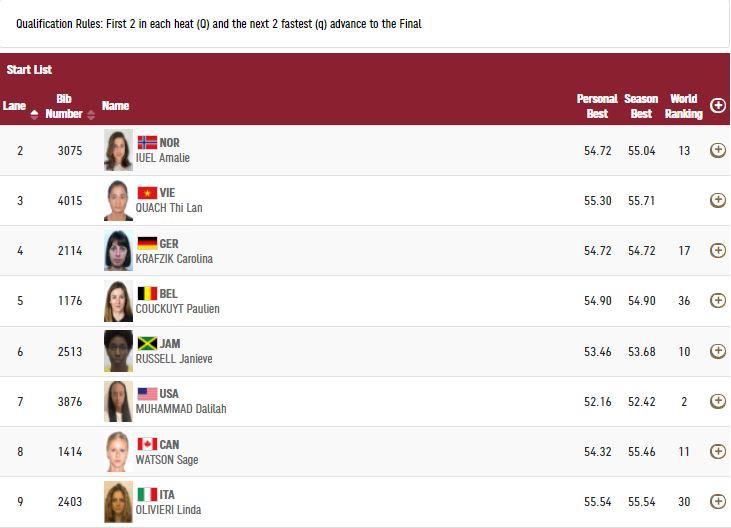Expand details for Quach Thi Lan's row
This screenshot has height=528, width=731.
click(x=717, y=200)
